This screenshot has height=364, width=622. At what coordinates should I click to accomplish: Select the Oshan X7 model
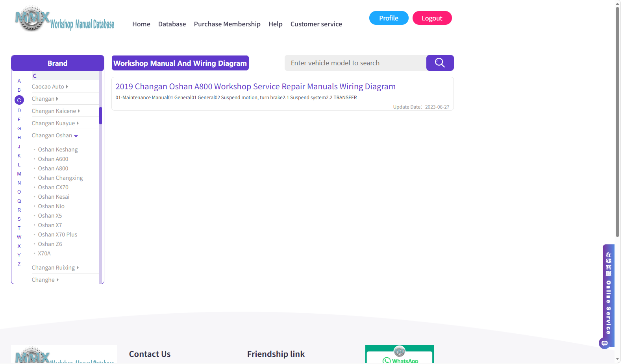pyautogui.click(x=50, y=225)
